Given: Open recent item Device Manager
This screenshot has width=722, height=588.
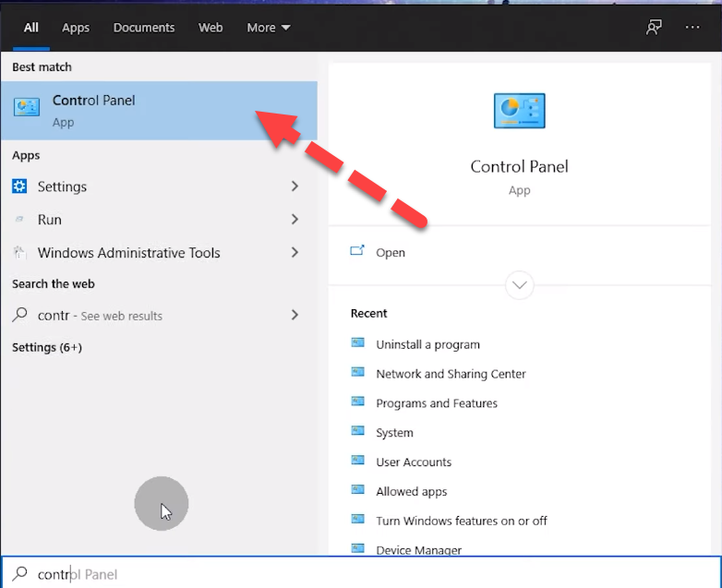Looking at the screenshot, I should (418, 550).
